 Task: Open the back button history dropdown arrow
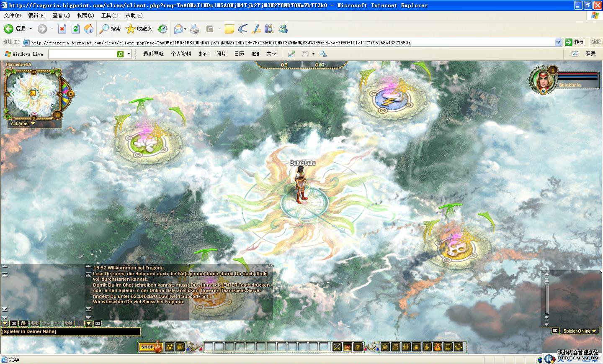tap(31, 29)
